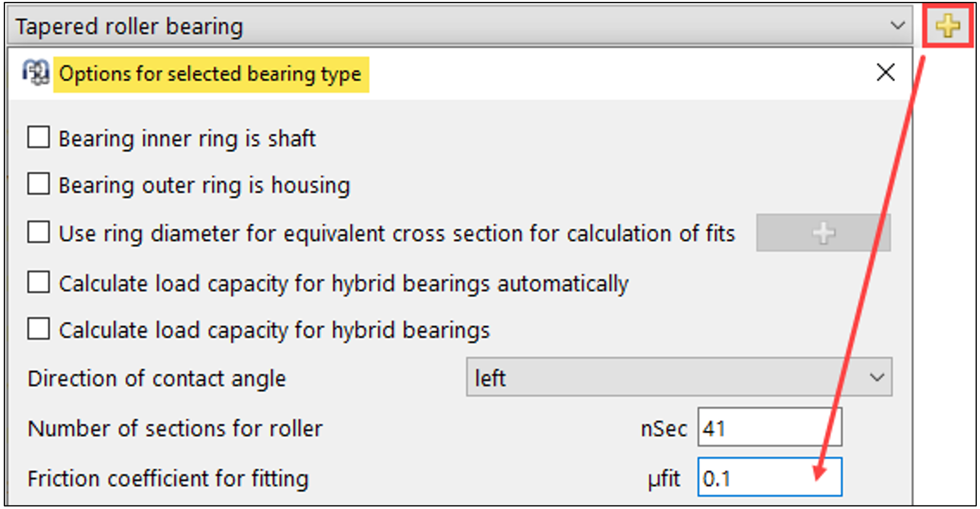This screenshot has height=509, width=980.
Task: Click the 'Options for selected bearing type' title
Action: click(210, 74)
